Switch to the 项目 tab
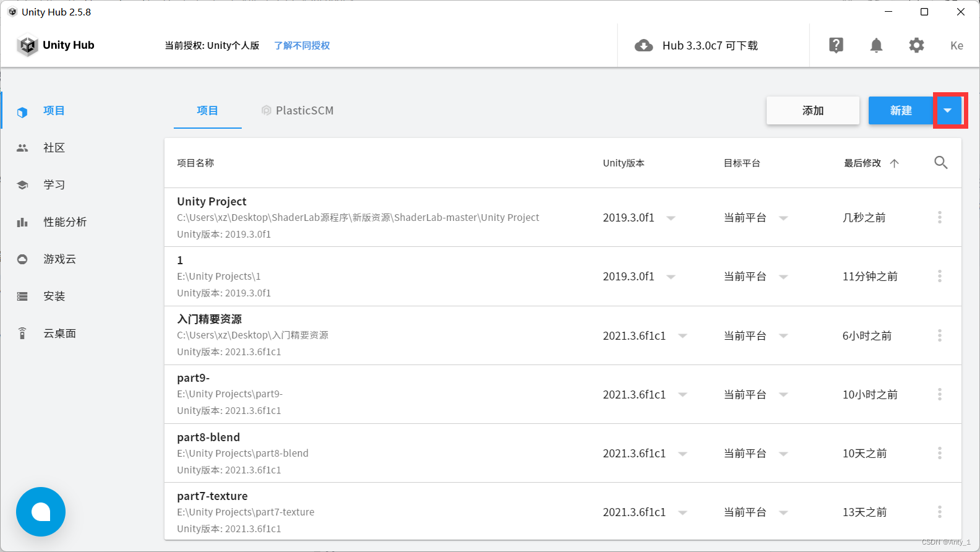The width and height of the screenshot is (980, 552). (x=207, y=111)
